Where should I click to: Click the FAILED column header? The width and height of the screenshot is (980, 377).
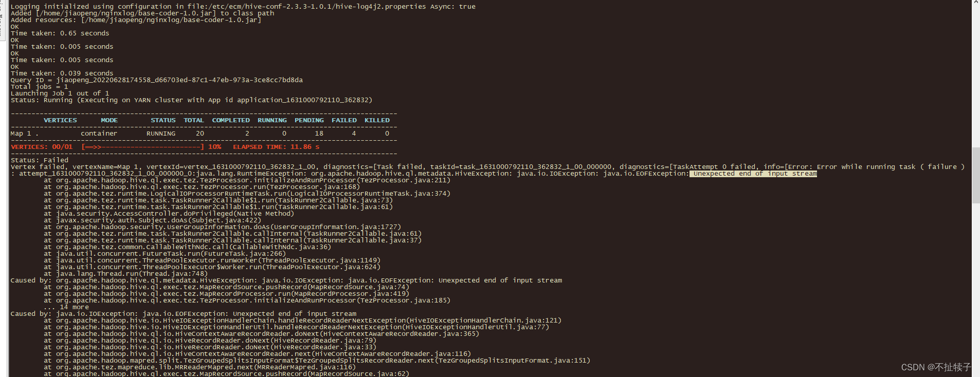[344, 120]
